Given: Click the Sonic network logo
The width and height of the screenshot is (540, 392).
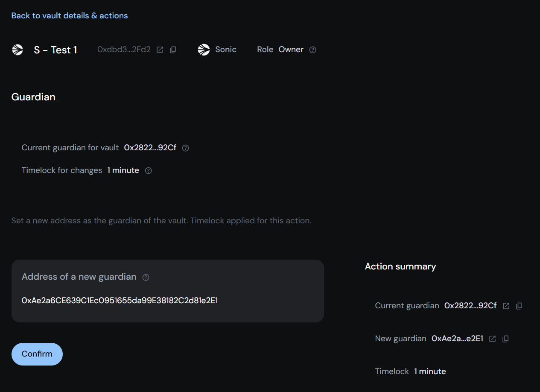Looking at the screenshot, I should click(x=204, y=50).
